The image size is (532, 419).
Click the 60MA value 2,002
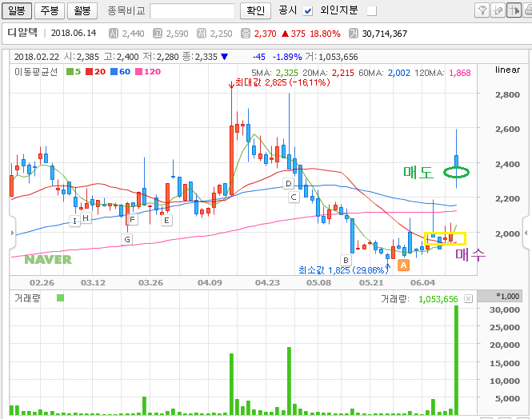point(399,73)
